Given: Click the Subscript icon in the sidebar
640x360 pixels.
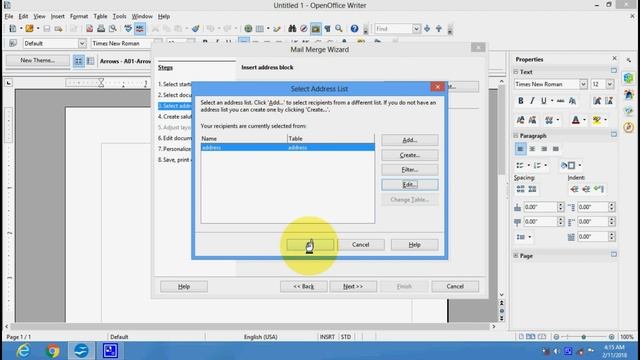Looking at the screenshot, I should pos(532,120).
